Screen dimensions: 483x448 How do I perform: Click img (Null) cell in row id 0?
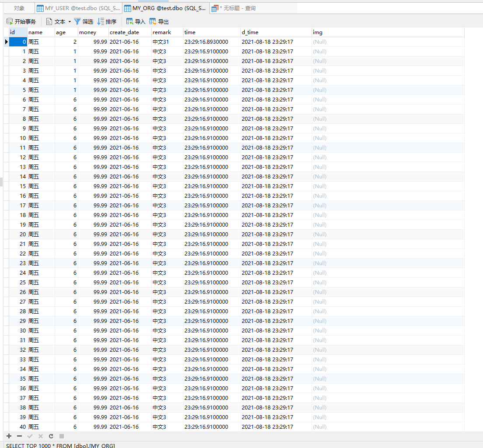click(x=388, y=42)
